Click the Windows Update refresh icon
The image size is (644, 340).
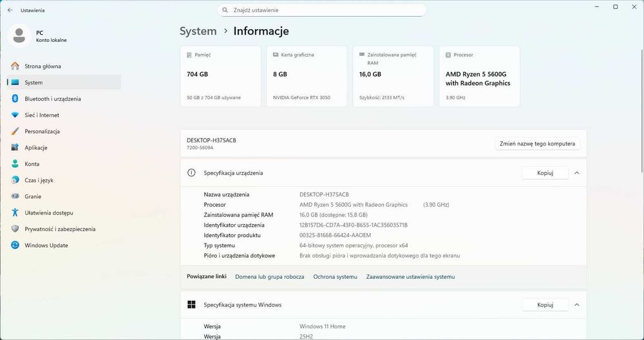[15, 245]
